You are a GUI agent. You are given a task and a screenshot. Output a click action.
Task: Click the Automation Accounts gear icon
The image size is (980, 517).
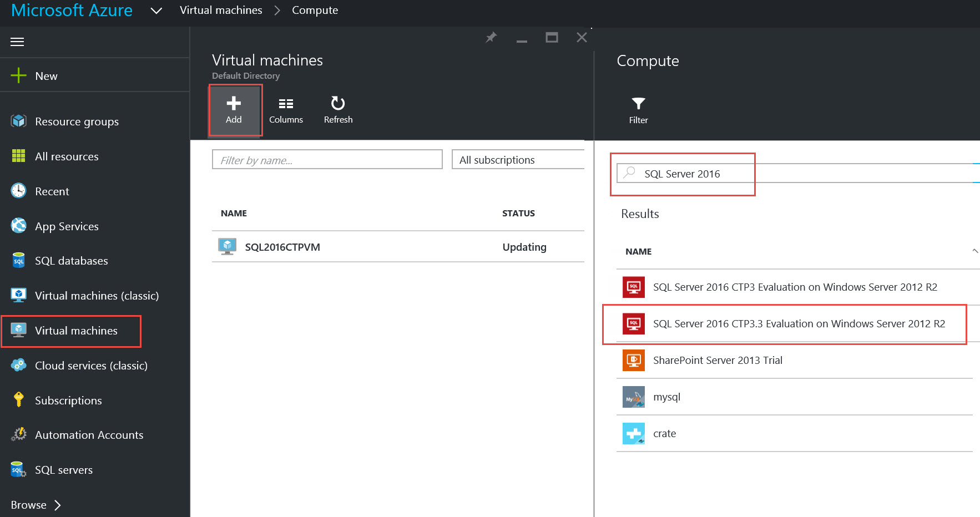click(18, 434)
